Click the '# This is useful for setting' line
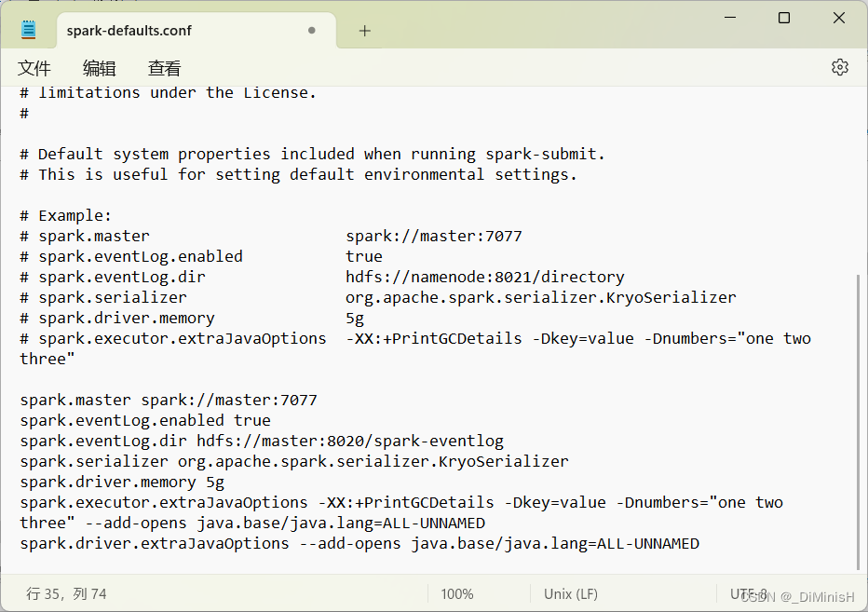The image size is (868, 612). 298,174
